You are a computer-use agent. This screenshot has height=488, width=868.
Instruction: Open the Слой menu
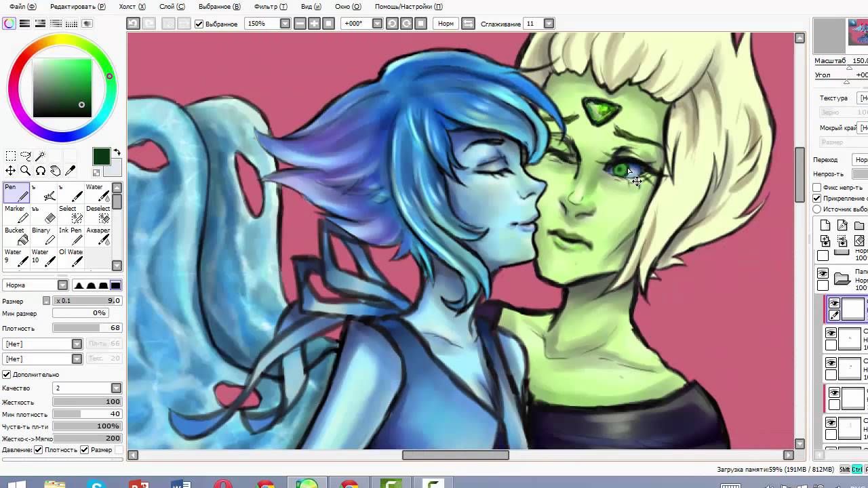click(x=172, y=6)
